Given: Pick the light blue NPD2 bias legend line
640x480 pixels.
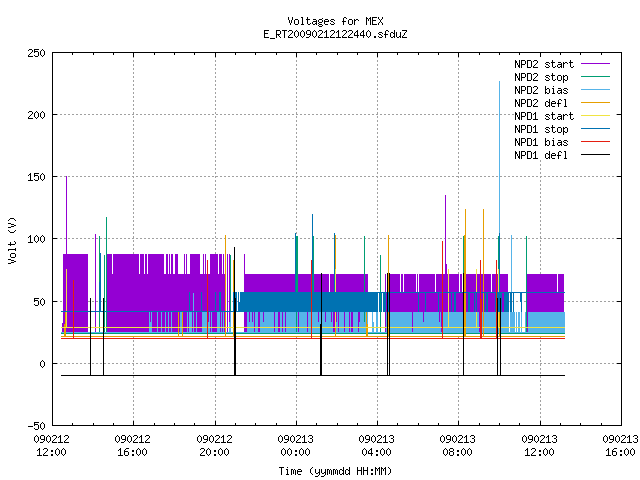Looking at the screenshot, I should 595,89.
